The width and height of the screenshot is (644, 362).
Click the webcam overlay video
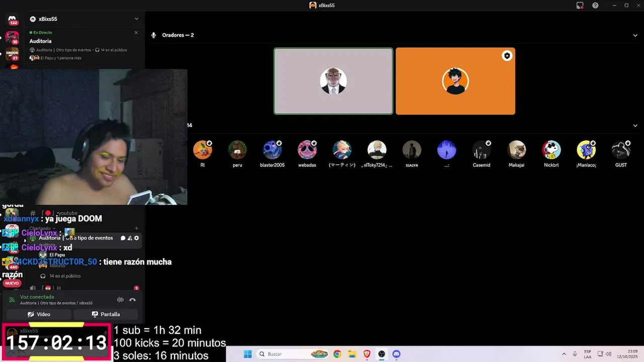click(x=94, y=137)
